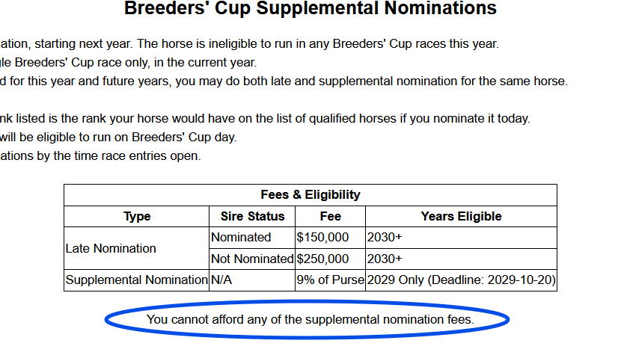Click the Fees & Eligibility table title
Image resolution: width=627 pixels, height=364 pixels.
click(x=310, y=194)
